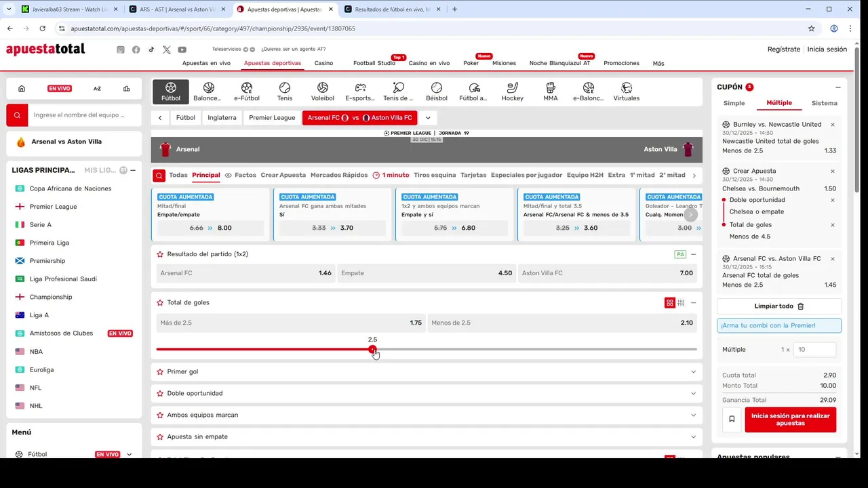Open the TikTok social icon

(151, 49)
